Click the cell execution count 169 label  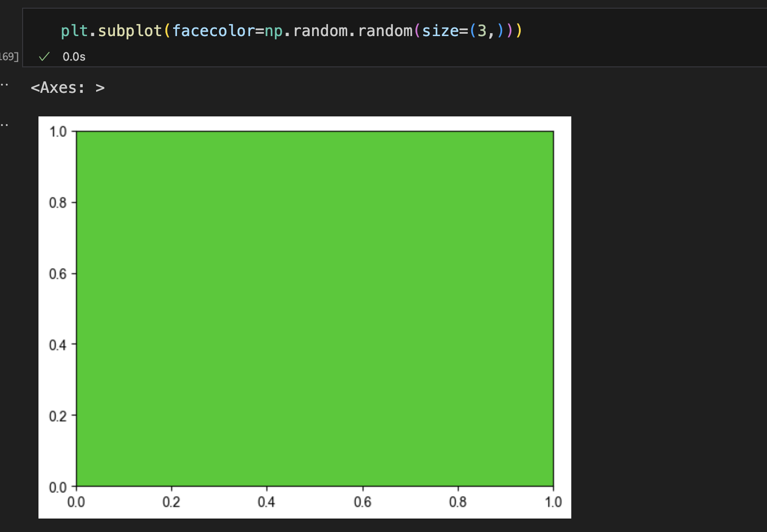(x=9, y=57)
